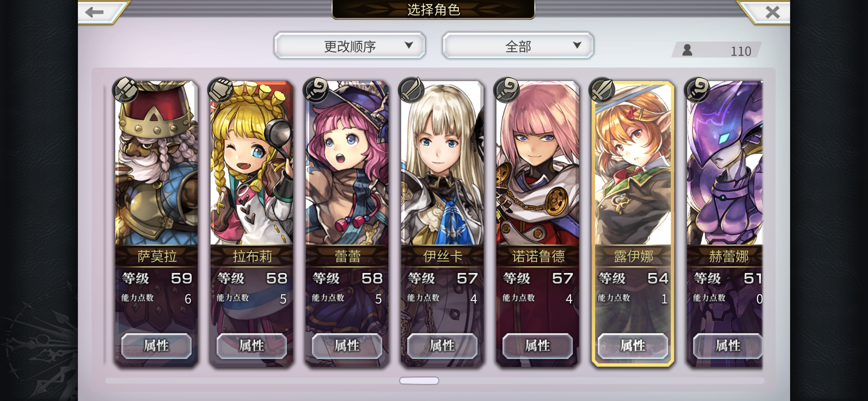
Task: Click the staff class icon on 蕾蕾
Action: (316, 89)
